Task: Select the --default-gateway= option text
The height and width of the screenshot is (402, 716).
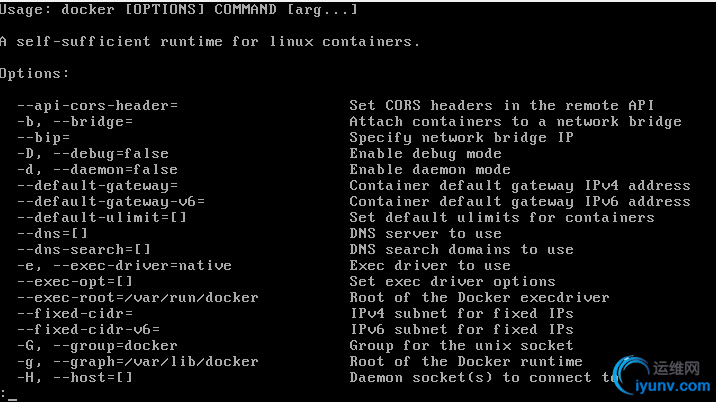Action: tap(97, 185)
